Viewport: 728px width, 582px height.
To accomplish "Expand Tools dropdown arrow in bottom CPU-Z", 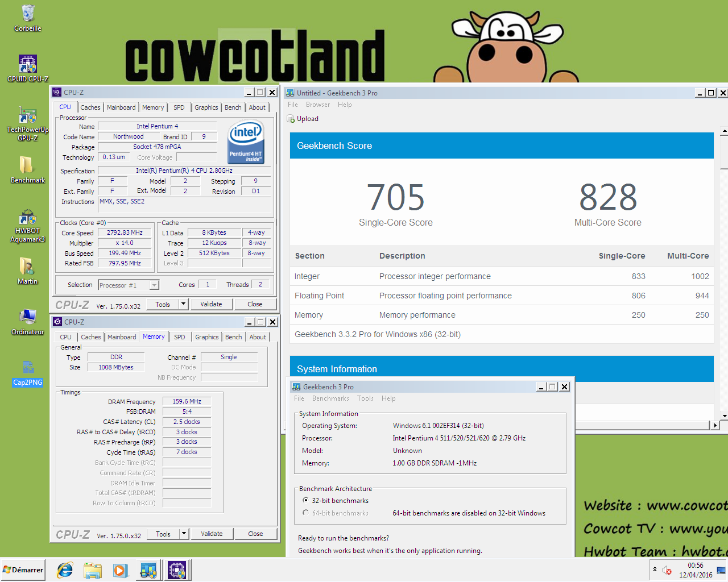I will [184, 534].
